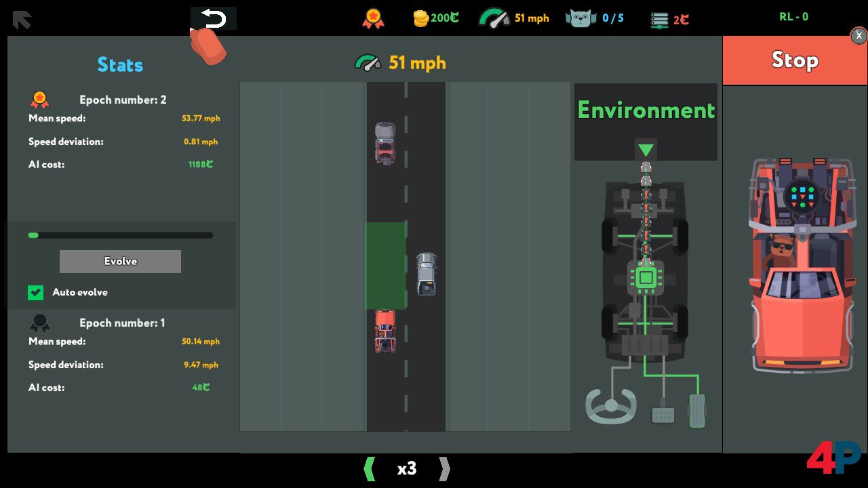This screenshot has height=488, width=868.
Task: Click the red medal badge icon in top bar
Action: [373, 18]
